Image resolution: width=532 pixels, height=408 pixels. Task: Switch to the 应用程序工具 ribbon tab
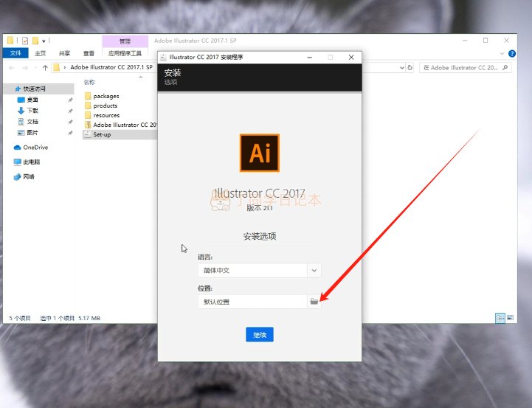125,53
